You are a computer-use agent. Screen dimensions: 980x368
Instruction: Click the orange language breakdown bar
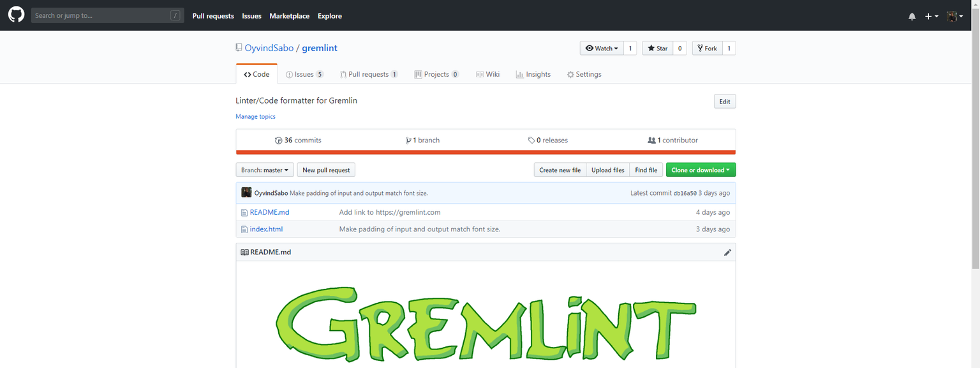(x=486, y=152)
